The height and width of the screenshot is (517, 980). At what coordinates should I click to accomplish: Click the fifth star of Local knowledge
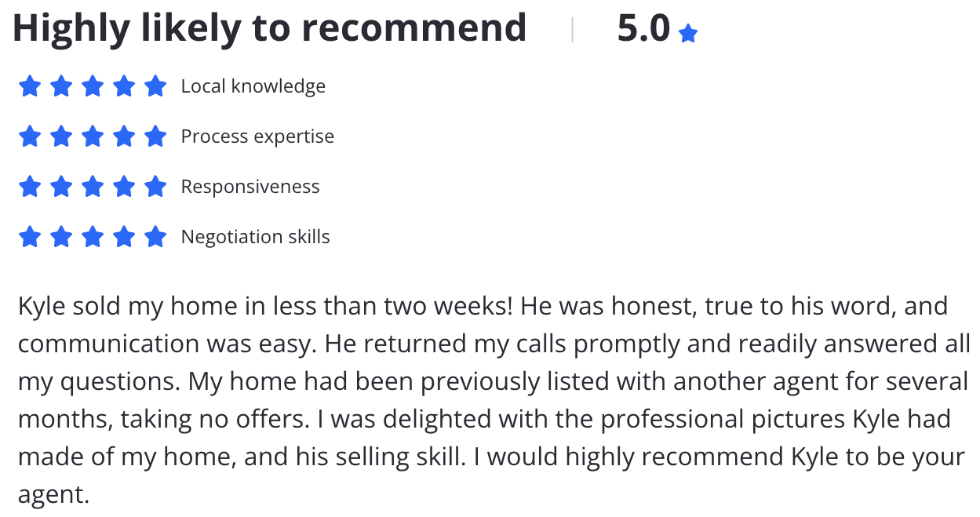pyautogui.click(x=155, y=86)
